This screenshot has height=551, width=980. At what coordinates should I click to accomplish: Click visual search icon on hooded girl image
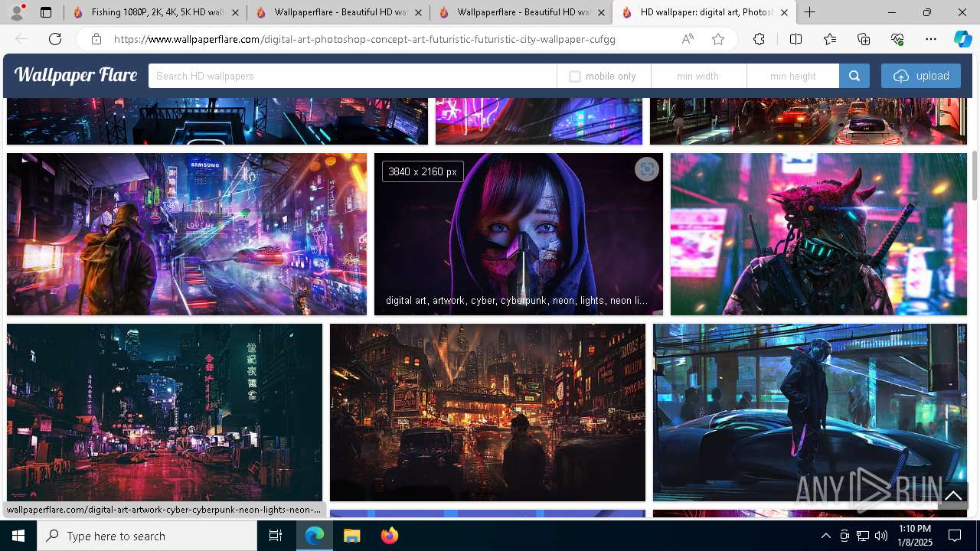coord(647,169)
